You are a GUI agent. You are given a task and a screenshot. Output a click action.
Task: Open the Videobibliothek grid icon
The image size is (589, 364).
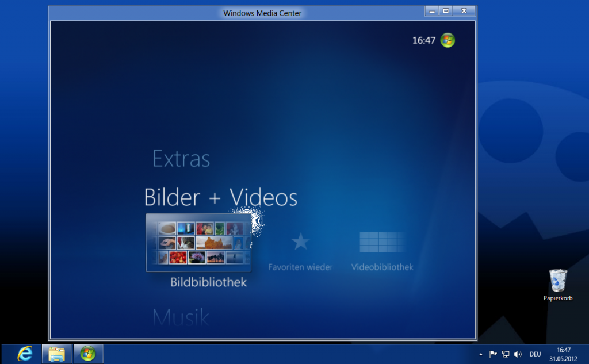(x=382, y=242)
